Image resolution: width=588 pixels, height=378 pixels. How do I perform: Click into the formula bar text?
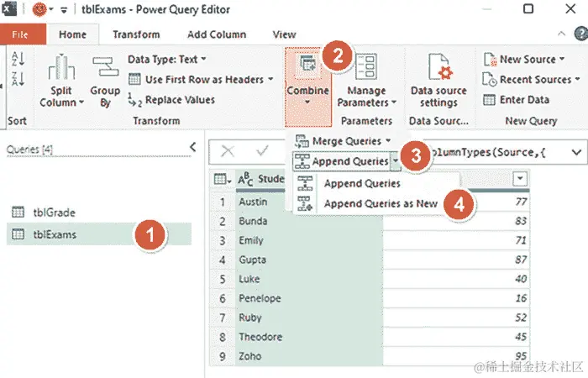[x=490, y=152]
